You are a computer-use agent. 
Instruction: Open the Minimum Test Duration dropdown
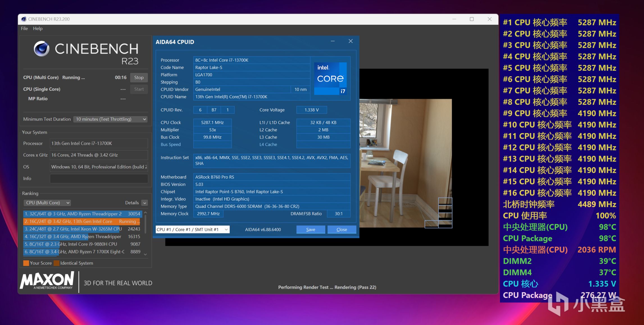pyautogui.click(x=111, y=119)
